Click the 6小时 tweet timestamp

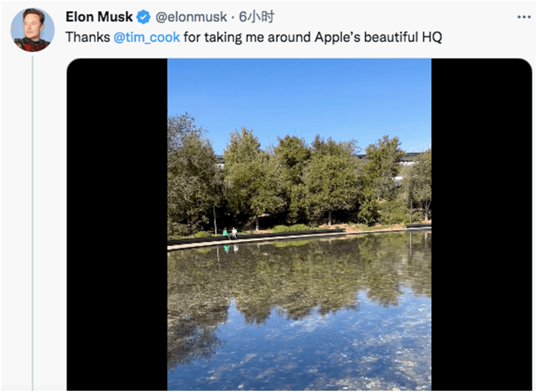click(x=256, y=17)
